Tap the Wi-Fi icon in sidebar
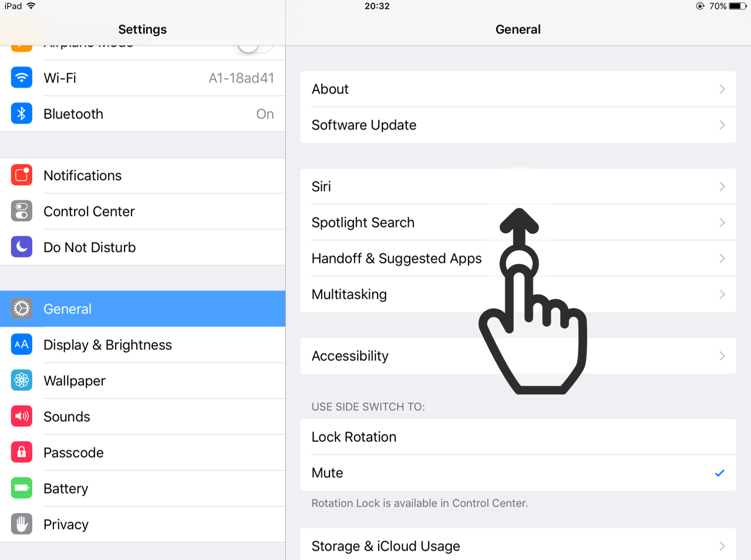Image resolution: width=751 pixels, height=560 pixels. click(22, 77)
